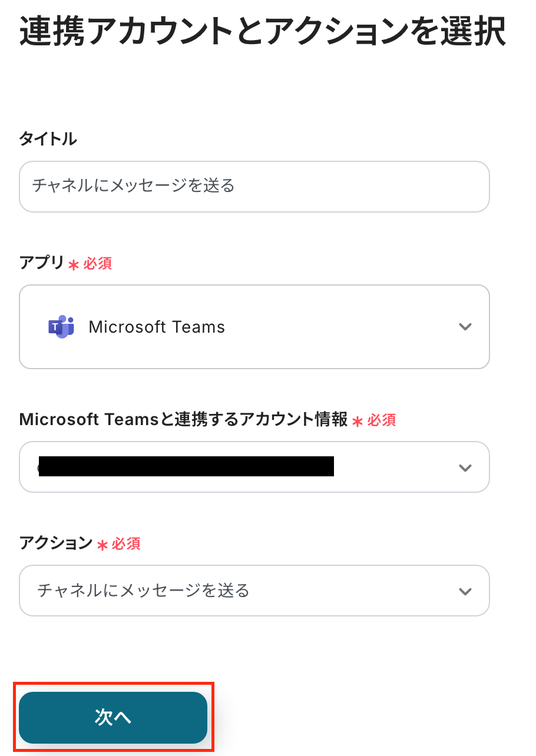Image resolution: width=536 pixels, height=756 pixels.
Task: Click the タイトル field label
Action: click(x=48, y=139)
